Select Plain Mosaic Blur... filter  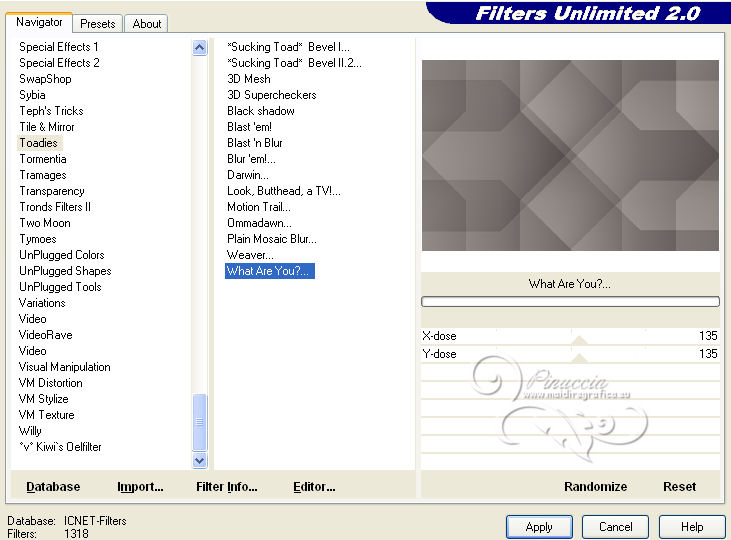pos(272,239)
